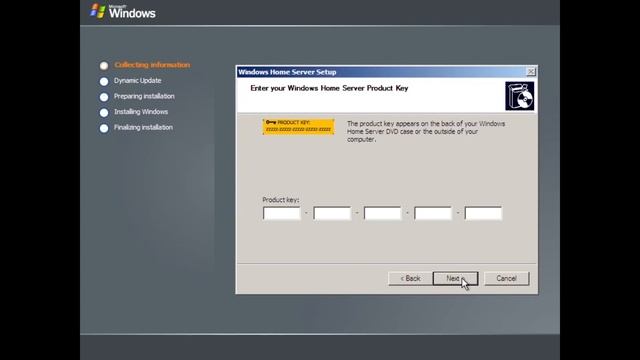Click the Windows flag logo
The width and height of the screenshot is (640, 360).
98,11
